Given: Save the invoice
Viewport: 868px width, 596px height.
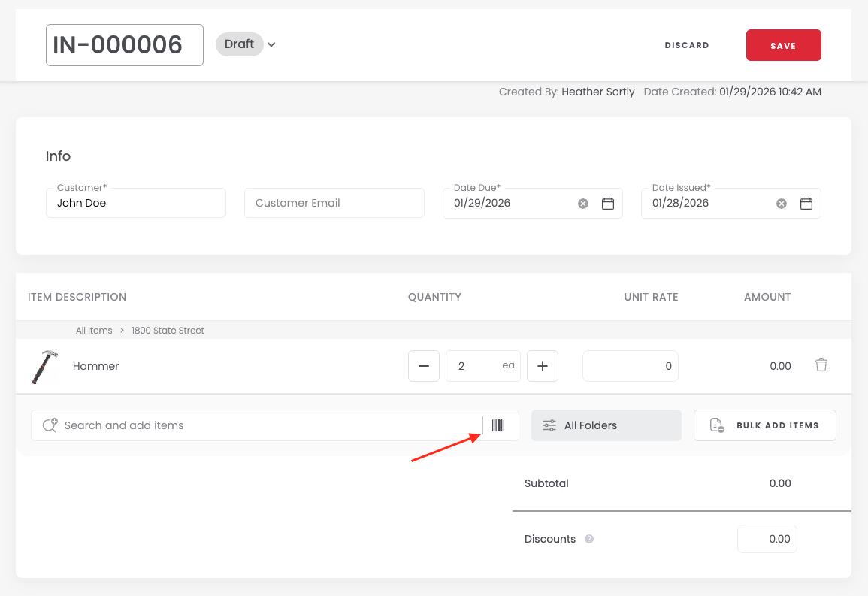Looking at the screenshot, I should pos(783,45).
